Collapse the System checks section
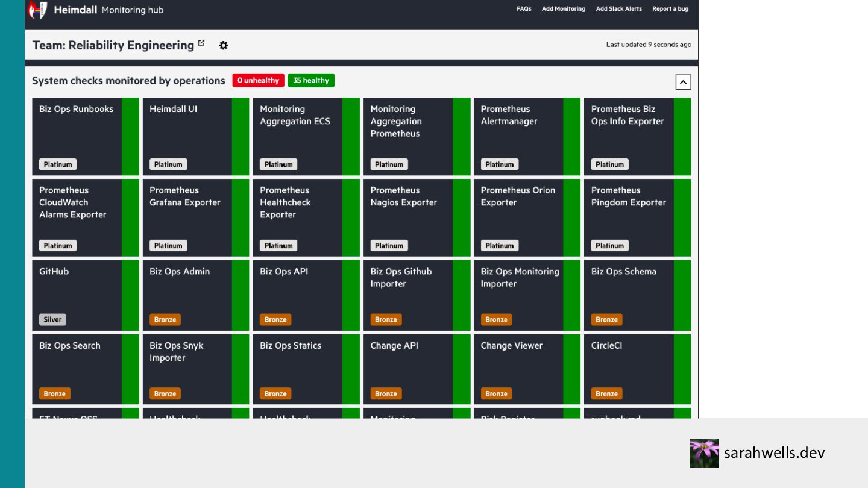 pos(683,82)
